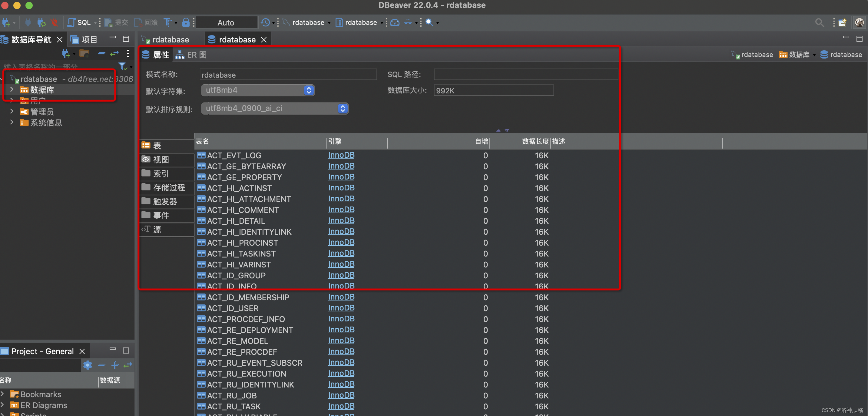Click the 模式名称 rdatabase text field

pyautogui.click(x=288, y=75)
